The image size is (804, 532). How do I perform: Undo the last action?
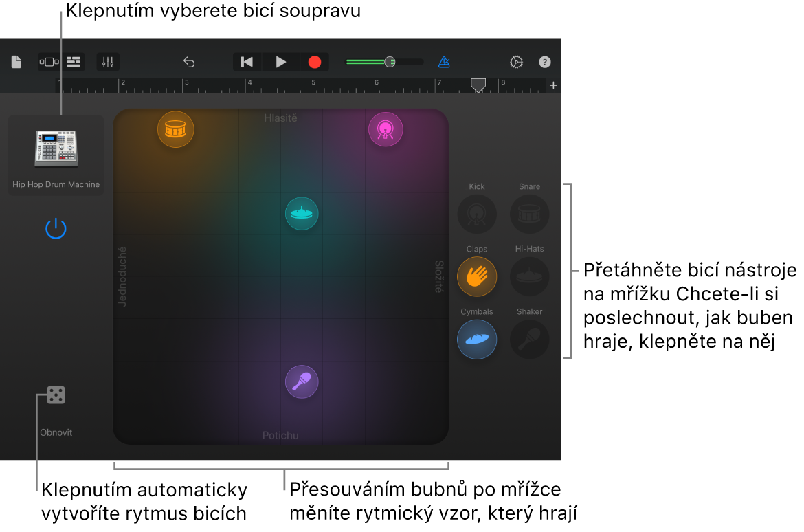(189, 62)
